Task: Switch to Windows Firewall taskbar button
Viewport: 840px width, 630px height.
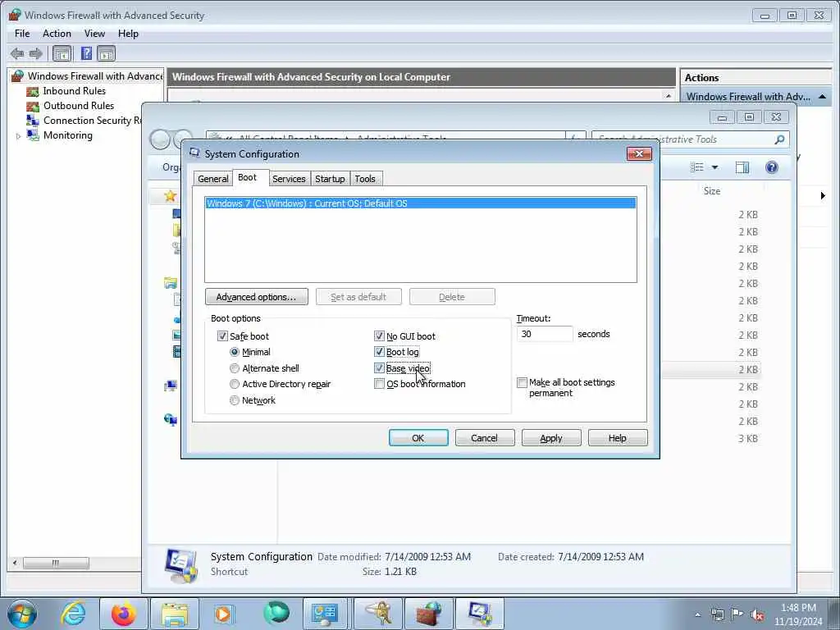Action: coord(427,614)
